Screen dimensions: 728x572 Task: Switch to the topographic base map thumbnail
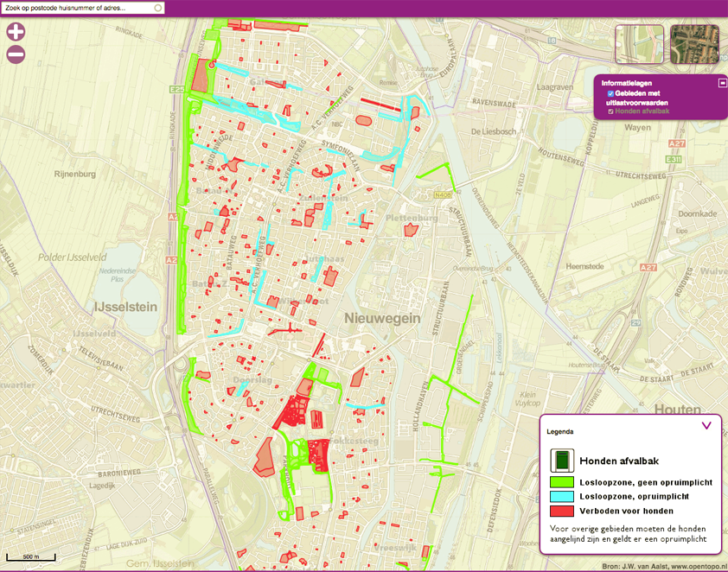point(639,44)
